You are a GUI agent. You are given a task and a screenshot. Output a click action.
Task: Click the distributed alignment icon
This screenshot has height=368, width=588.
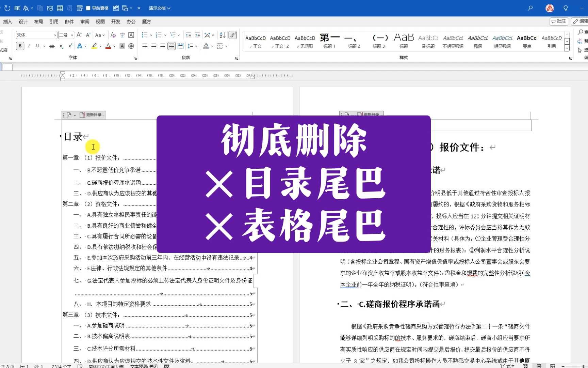[x=180, y=46]
